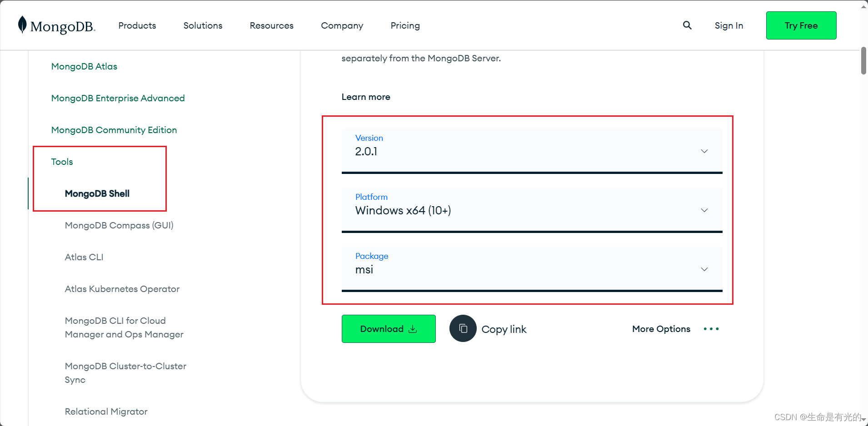Go to the Pricing page

click(405, 25)
